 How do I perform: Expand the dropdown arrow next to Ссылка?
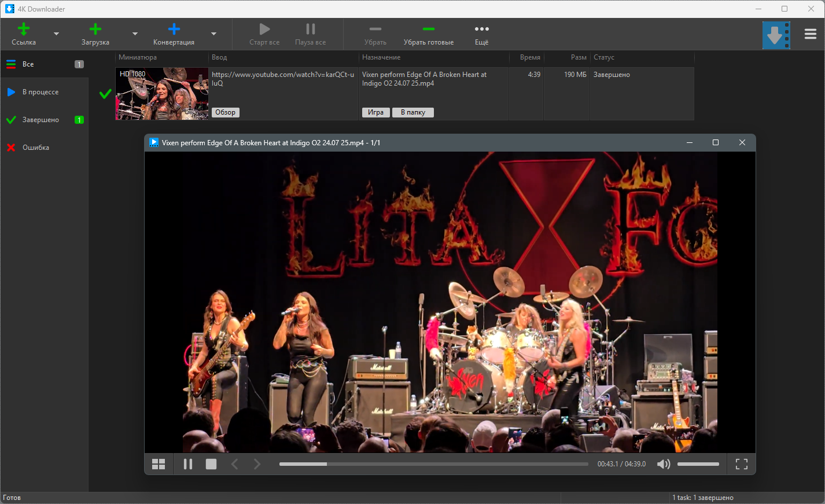(56, 34)
